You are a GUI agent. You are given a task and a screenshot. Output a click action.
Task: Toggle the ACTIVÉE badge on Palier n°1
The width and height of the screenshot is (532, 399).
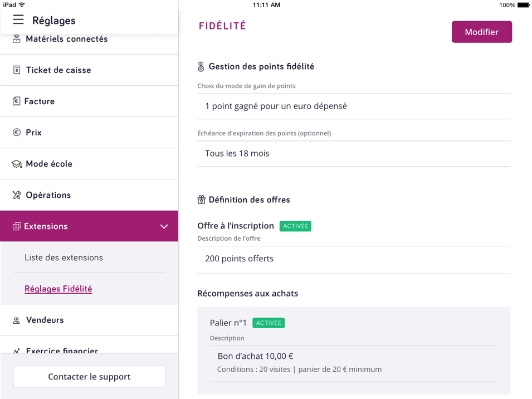point(269,323)
